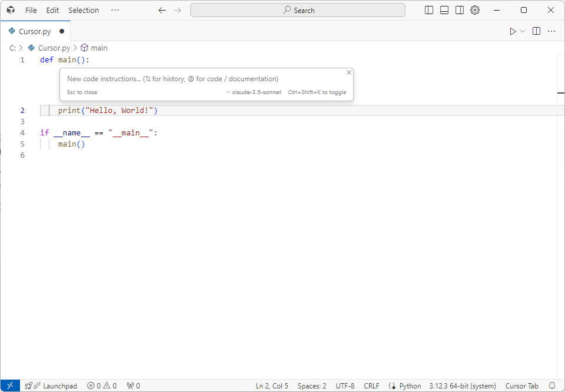This screenshot has height=392, width=565.
Task: Open the Selection menu
Action: tap(84, 10)
